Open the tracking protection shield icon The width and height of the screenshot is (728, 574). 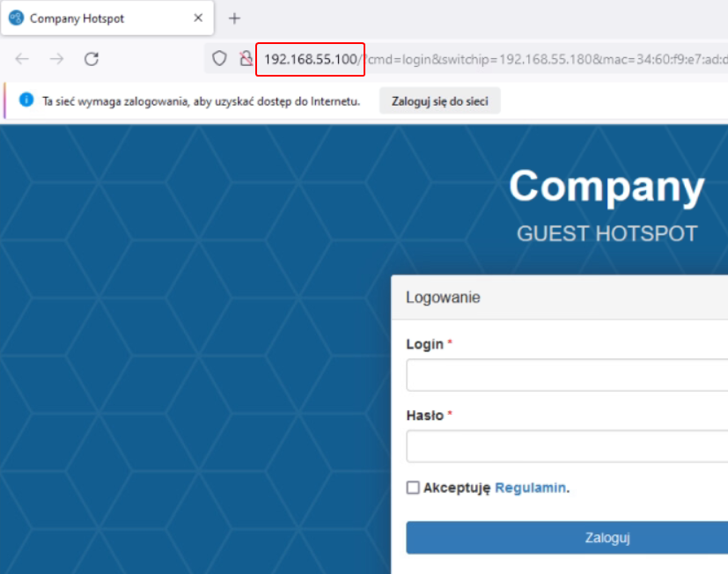tap(220, 59)
